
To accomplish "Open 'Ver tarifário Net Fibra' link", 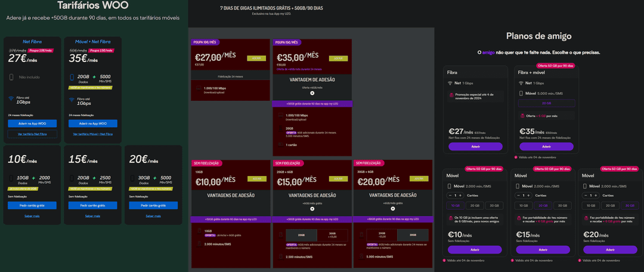I will pos(32,134).
